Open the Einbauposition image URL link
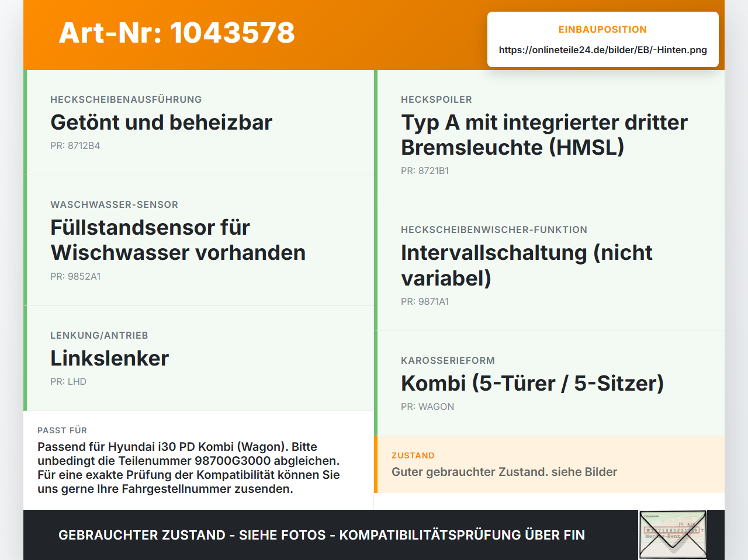The height and width of the screenshot is (560, 748). (603, 50)
